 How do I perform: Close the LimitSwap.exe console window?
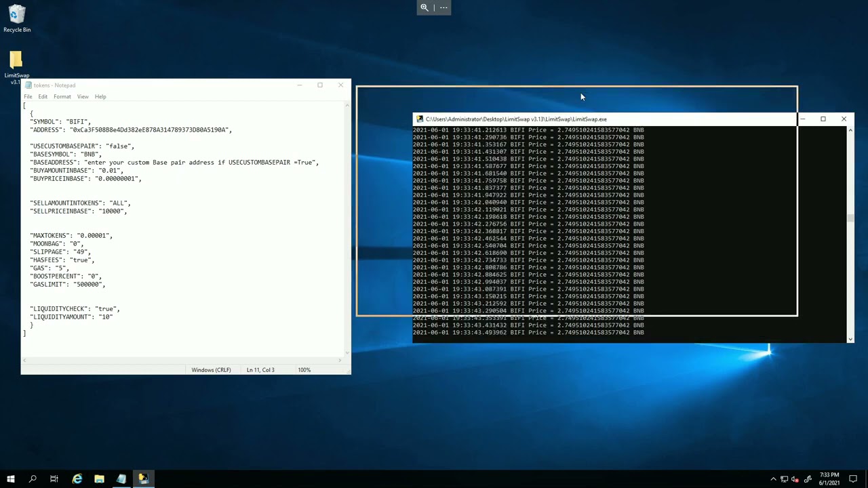click(844, 119)
